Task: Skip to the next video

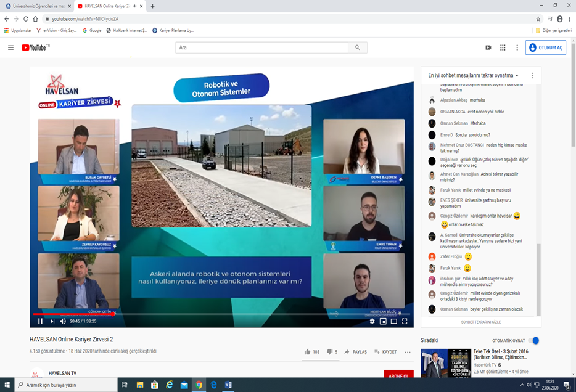Action: click(52, 321)
